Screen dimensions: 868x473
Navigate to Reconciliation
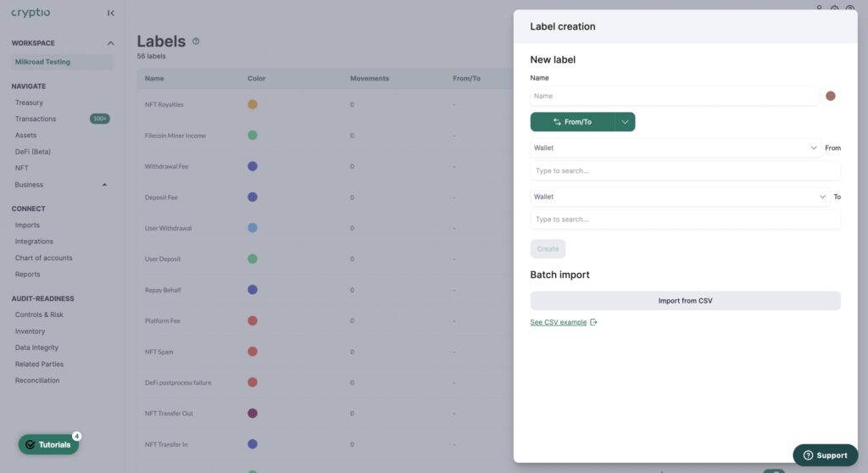tap(37, 381)
